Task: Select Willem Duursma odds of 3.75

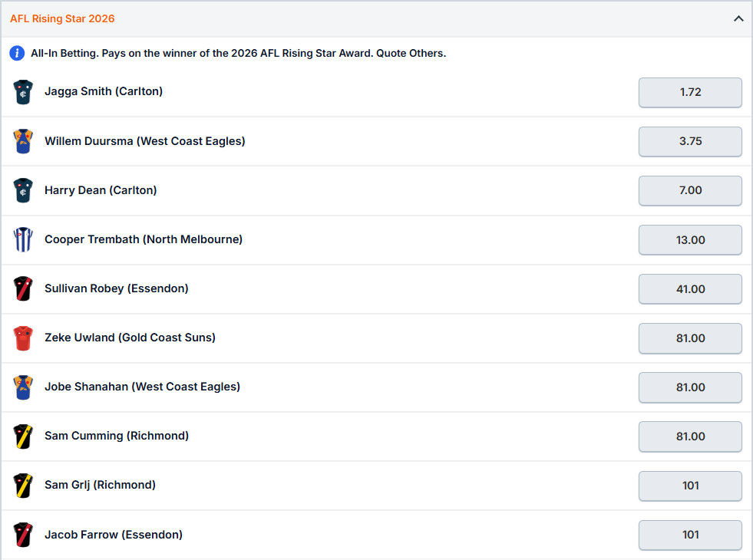Action: pyautogui.click(x=690, y=142)
